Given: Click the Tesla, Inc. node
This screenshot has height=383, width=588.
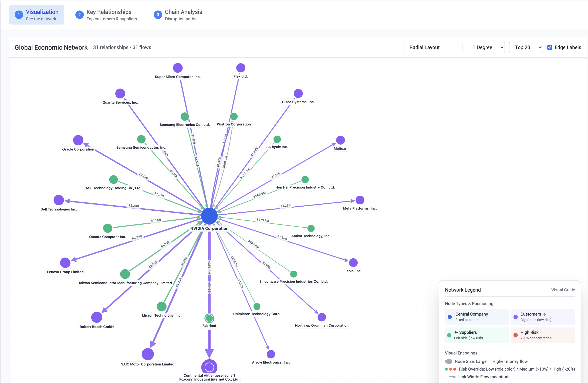Looking at the screenshot, I should pos(353,262).
